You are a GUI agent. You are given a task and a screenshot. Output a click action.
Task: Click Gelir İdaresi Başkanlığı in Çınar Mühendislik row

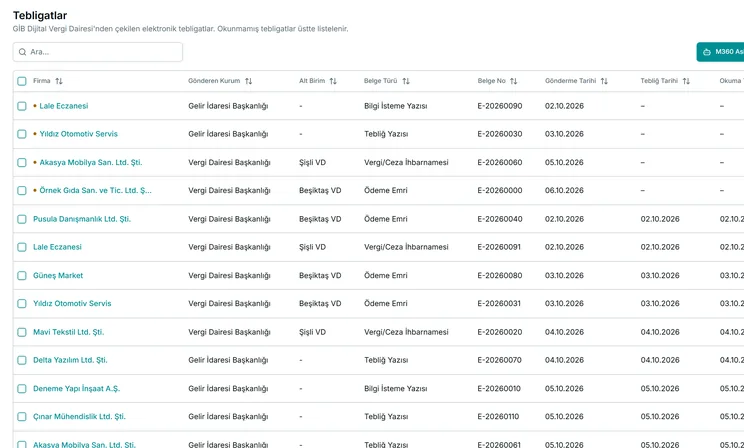(x=228, y=416)
